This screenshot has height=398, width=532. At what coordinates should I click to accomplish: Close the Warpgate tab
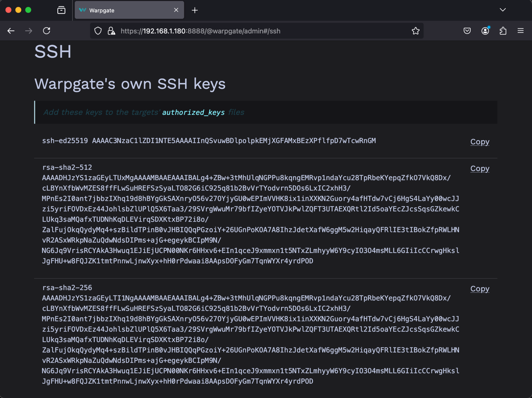[176, 10]
